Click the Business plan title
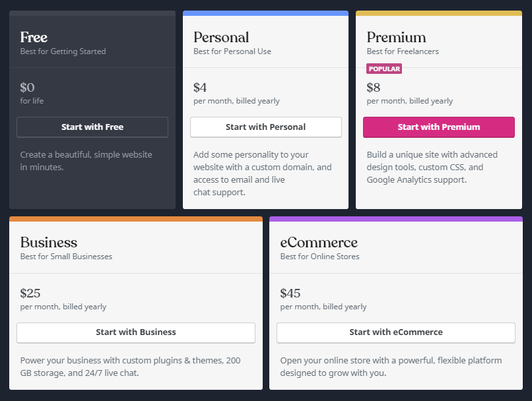Viewport: 532px width, 401px height. click(x=49, y=242)
